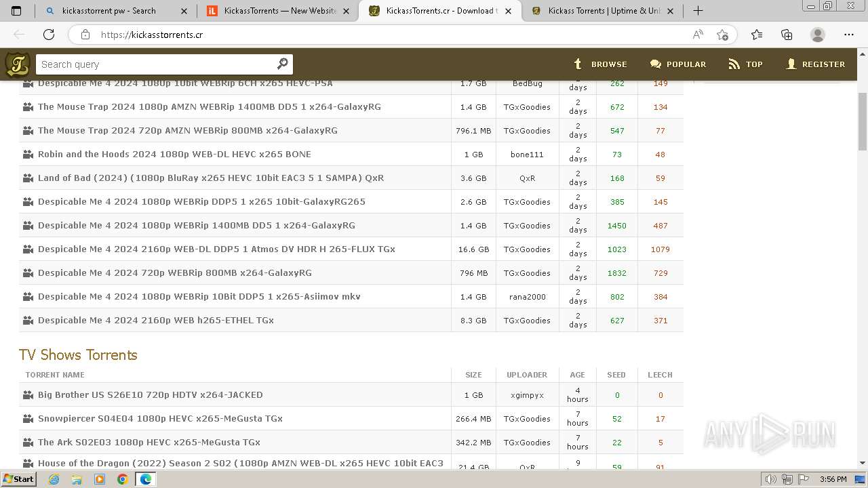
Task: Click movie icon beside Robin and the Hoods
Action: coord(28,155)
